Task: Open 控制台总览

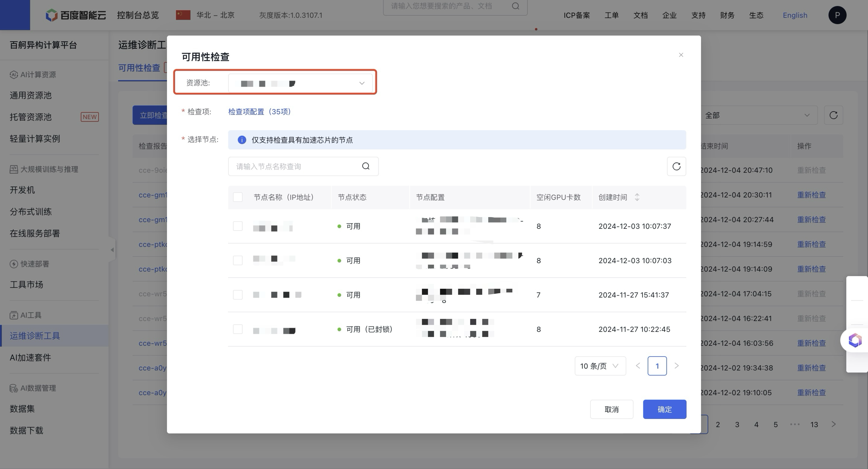Action: click(138, 15)
